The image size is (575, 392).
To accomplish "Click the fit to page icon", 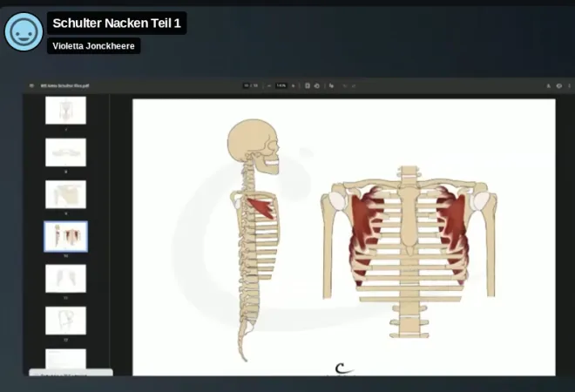I will tap(308, 86).
